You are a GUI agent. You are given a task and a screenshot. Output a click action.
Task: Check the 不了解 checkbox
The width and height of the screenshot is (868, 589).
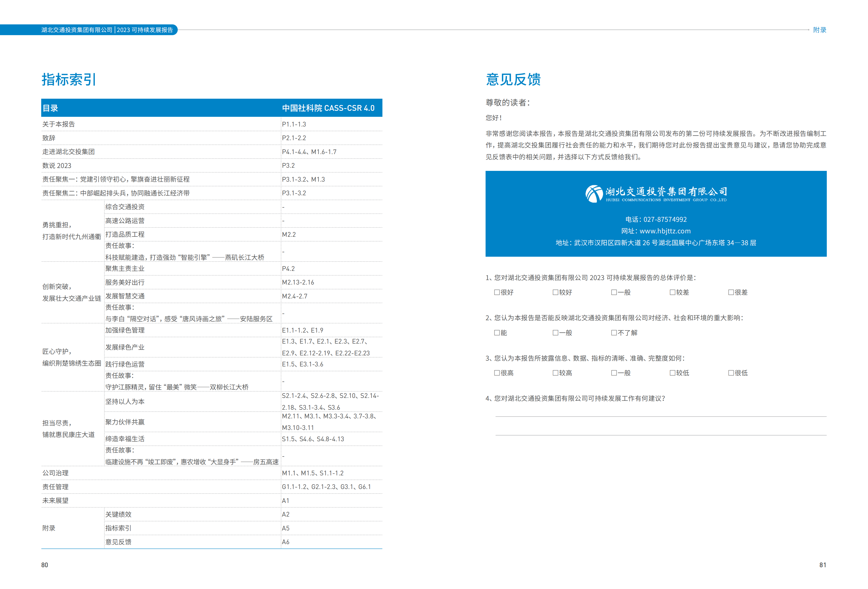tap(614, 333)
